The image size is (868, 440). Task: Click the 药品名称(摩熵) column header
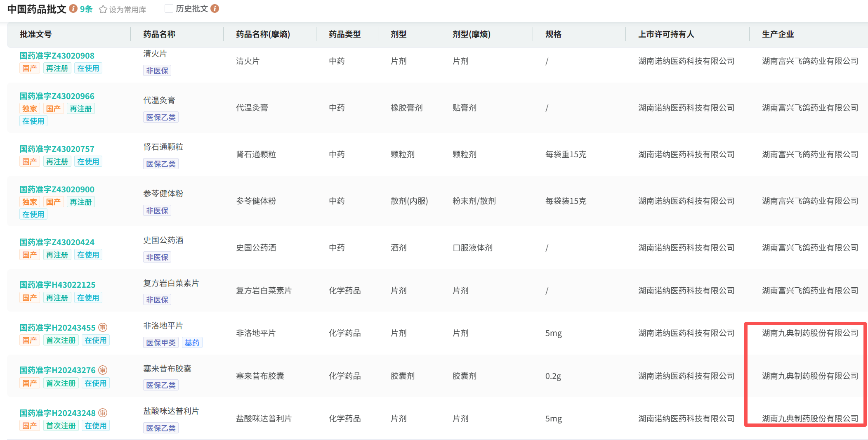[x=263, y=34]
